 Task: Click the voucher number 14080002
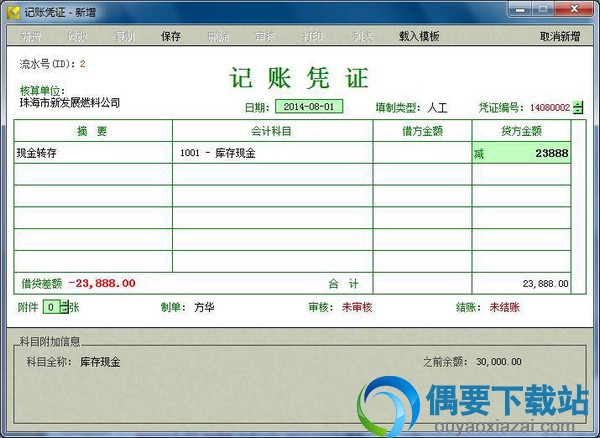click(x=550, y=107)
